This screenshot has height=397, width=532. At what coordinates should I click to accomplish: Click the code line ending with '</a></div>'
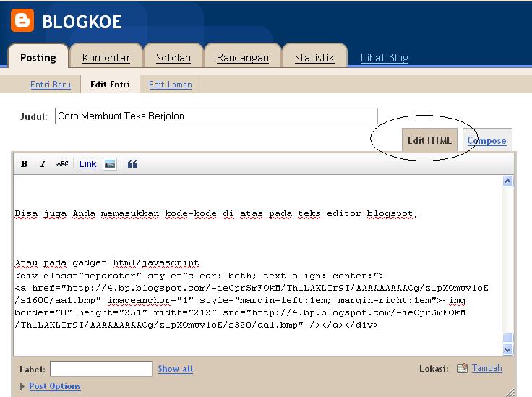click(196, 325)
